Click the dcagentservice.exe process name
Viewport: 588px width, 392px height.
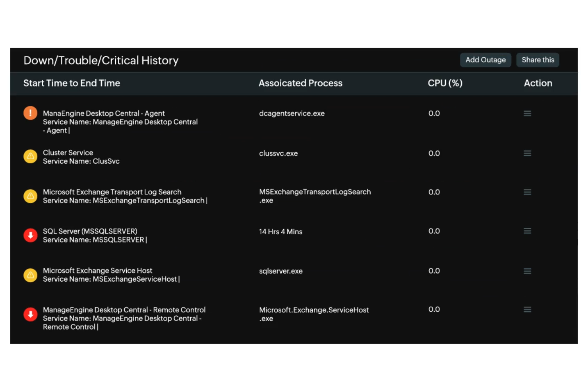tap(292, 114)
